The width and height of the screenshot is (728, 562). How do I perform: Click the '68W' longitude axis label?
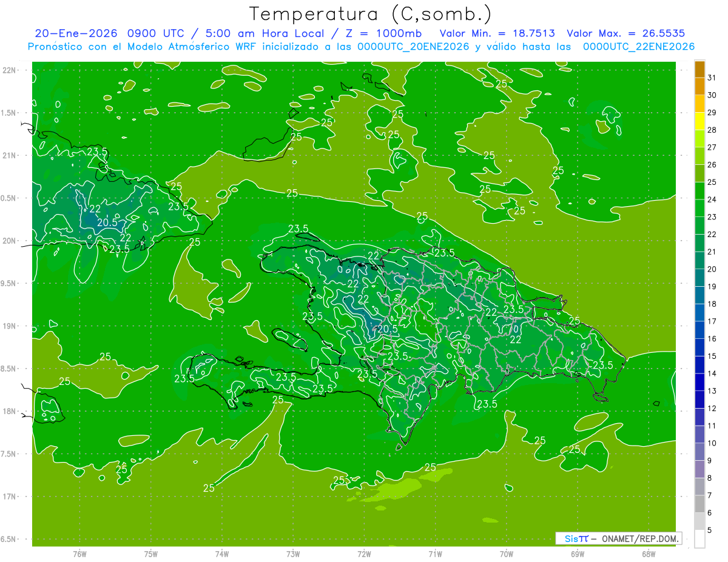pos(649,554)
